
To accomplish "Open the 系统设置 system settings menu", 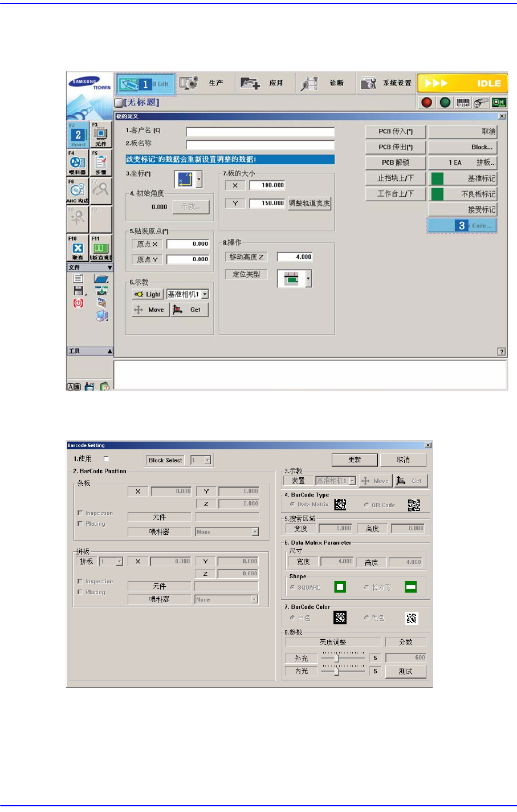I will click(386, 83).
